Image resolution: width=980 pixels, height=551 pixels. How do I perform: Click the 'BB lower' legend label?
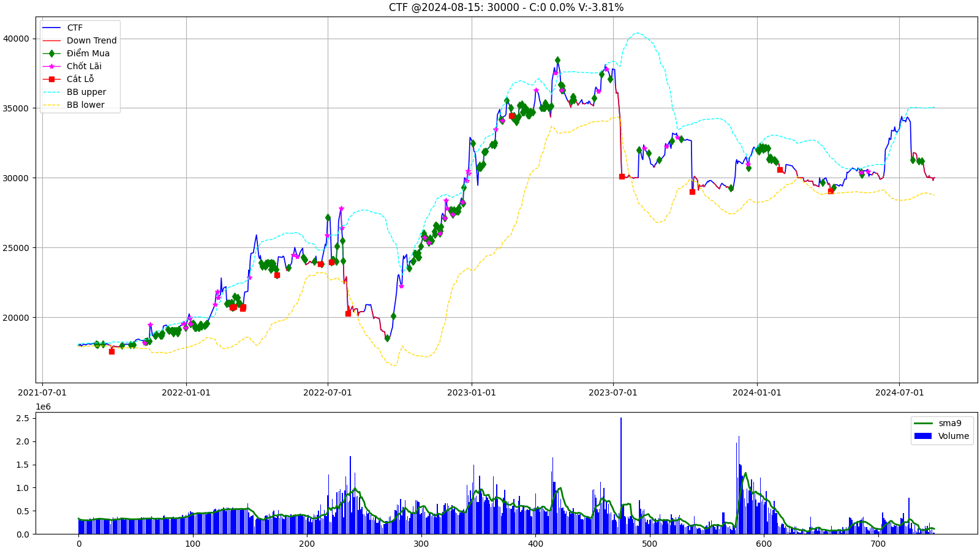point(86,105)
